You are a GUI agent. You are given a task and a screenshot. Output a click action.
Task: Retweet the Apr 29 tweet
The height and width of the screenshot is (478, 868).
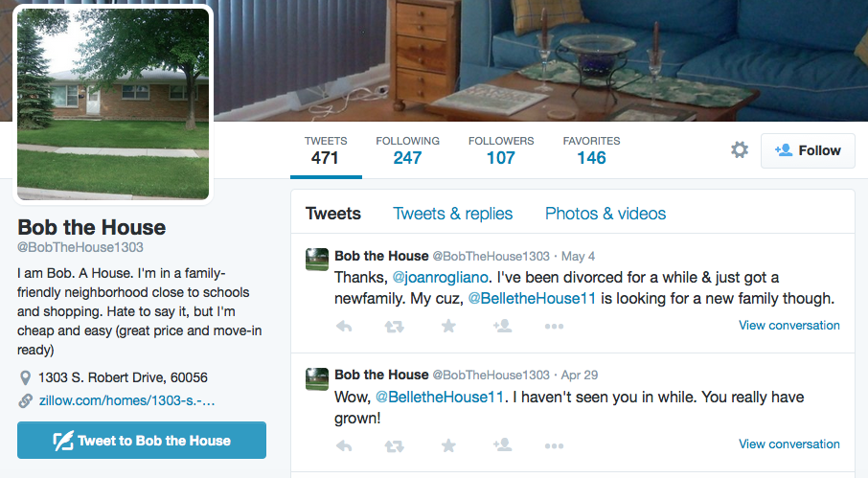[x=394, y=446]
